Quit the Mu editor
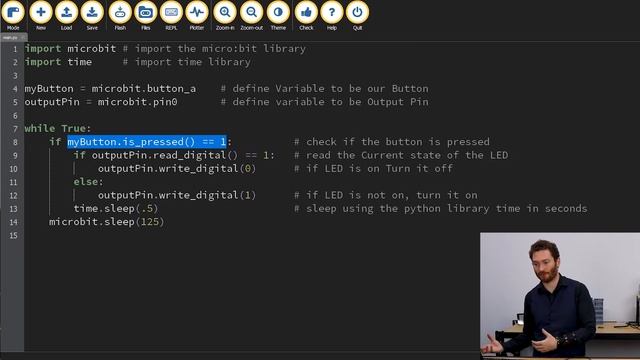Image resolution: width=640 pixels, height=360 pixels. pos(358,16)
